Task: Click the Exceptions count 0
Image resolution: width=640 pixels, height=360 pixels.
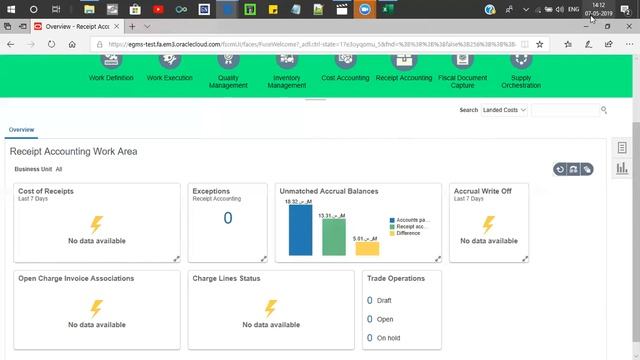Action: coord(228,218)
